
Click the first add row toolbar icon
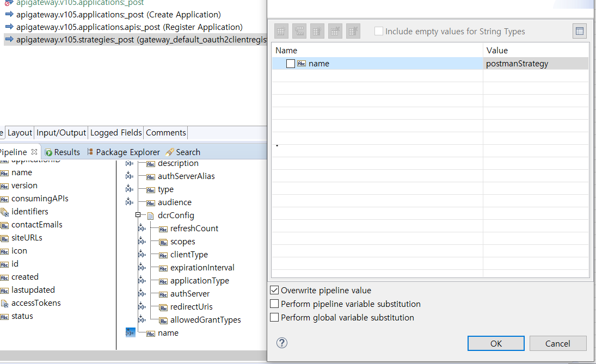click(x=281, y=31)
